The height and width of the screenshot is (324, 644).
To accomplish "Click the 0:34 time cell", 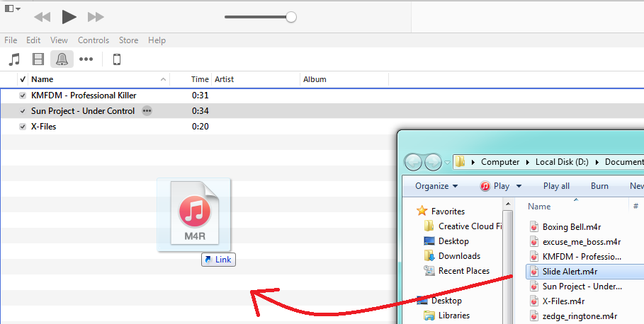I will coord(200,111).
